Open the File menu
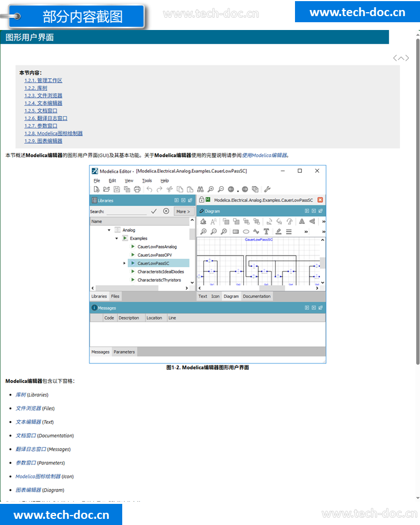Screen dimensions: 420x525 tap(97, 181)
